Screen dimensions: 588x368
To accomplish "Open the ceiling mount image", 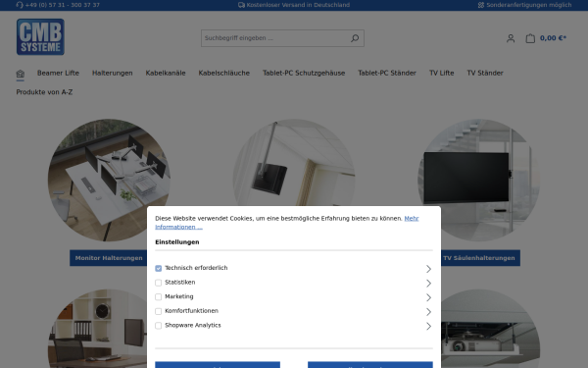I will [x=294, y=162].
